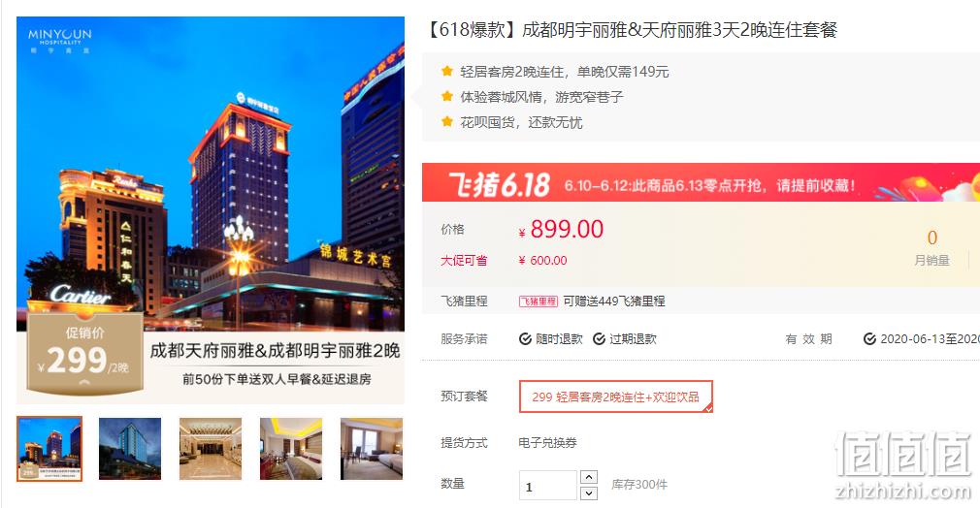
Task: Click the MINYOUN Hospitality logo
Action: pos(59,40)
